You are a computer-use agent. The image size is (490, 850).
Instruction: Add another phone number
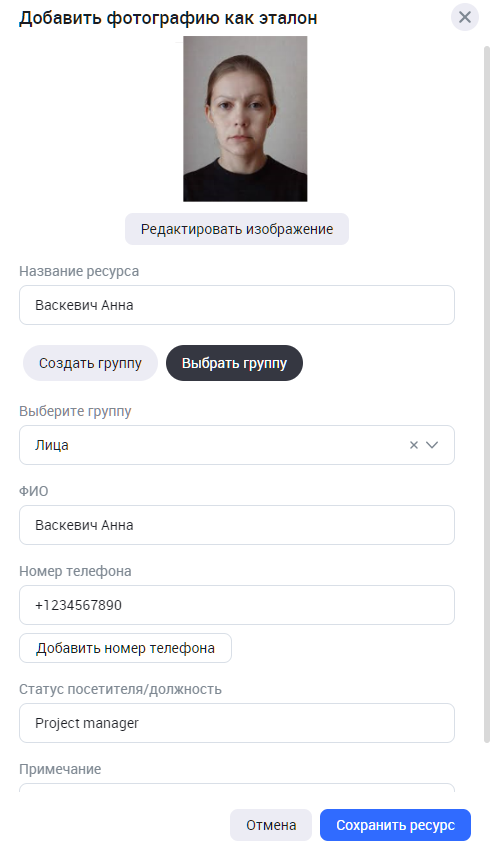[125, 648]
